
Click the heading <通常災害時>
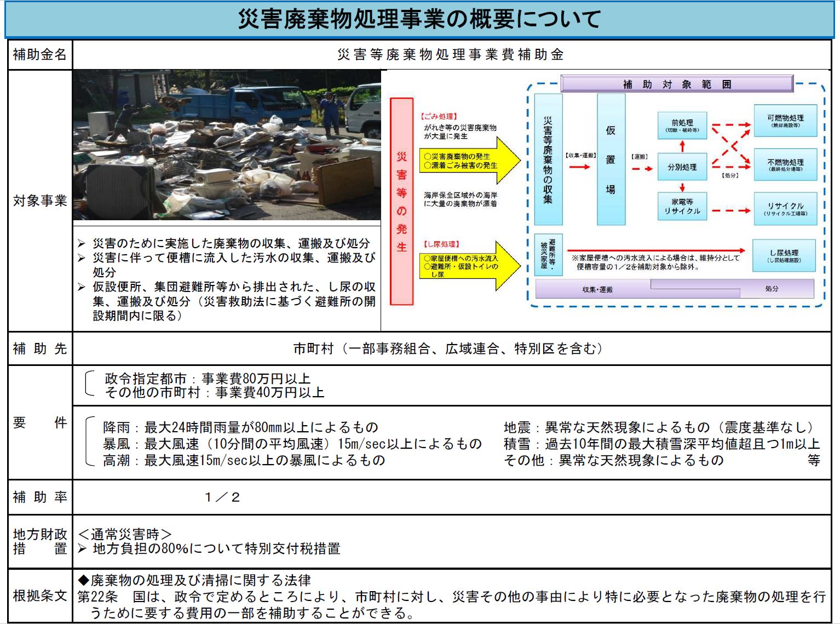125,534
